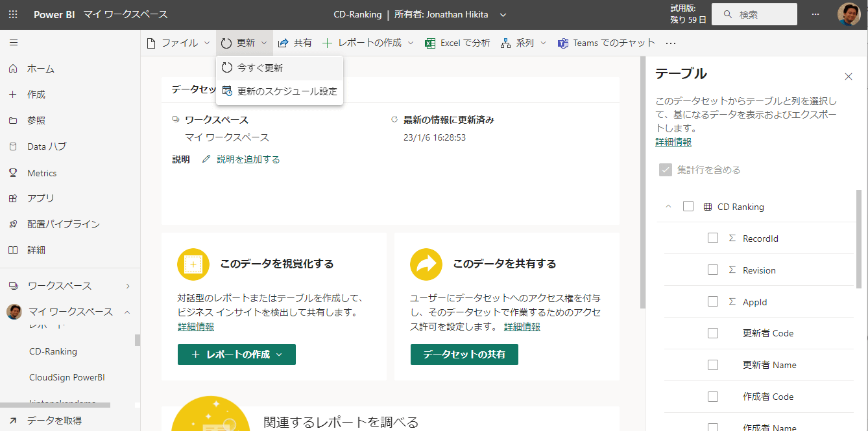The height and width of the screenshot is (431, 868).
Task: Click the pencil icon beside 説明を追加する
Action: (x=206, y=159)
